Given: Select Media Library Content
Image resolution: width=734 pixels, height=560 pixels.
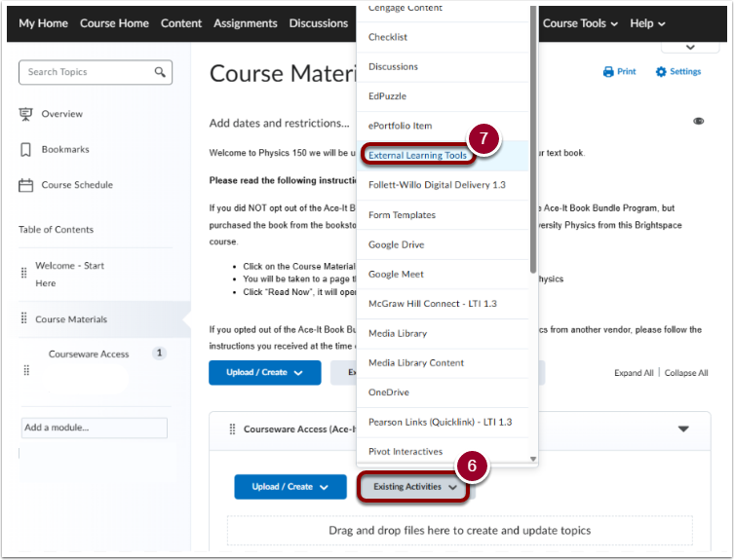Looking at the screenshot, I should (x=443, y=363).
